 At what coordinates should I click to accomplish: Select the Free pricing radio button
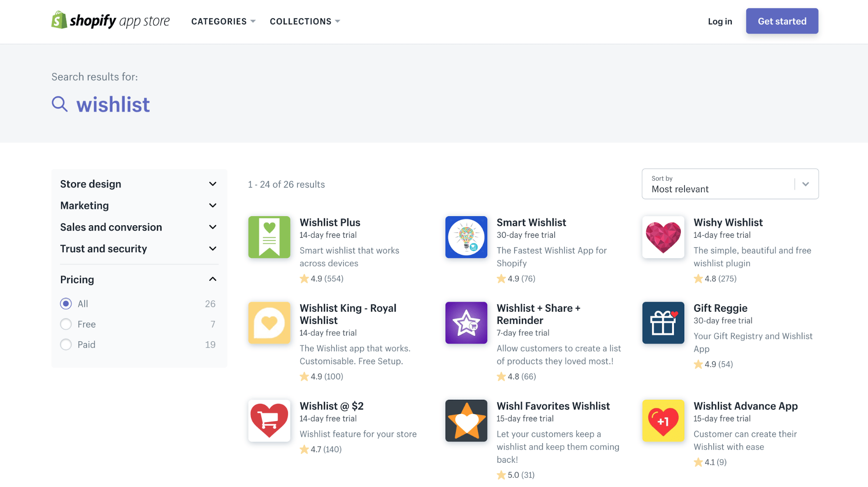[x=66, y=324]
